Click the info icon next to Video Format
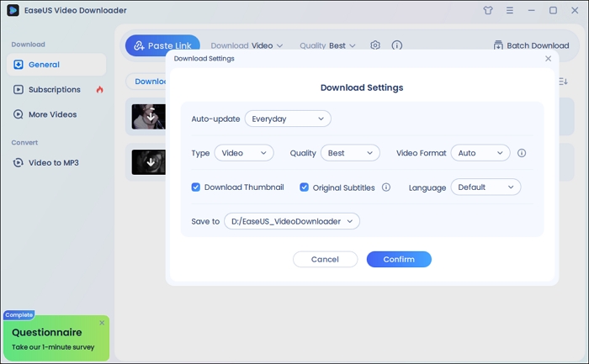The width and height of the screenshot is (589, 364). (522, 153)
